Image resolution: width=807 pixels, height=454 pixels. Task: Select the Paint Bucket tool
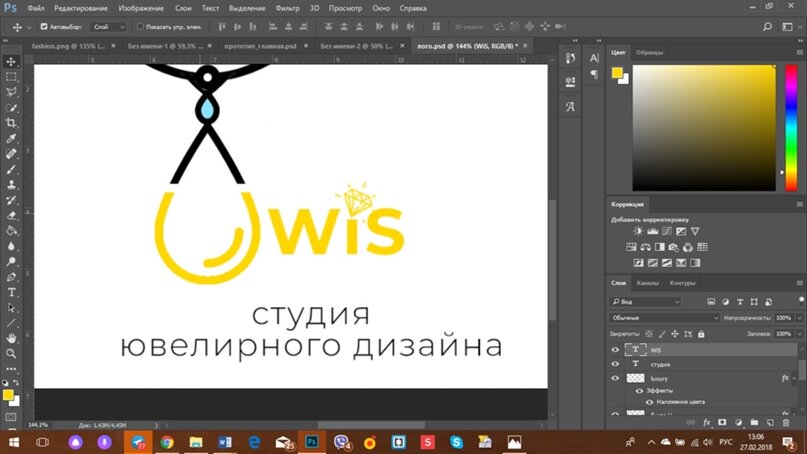pyautogui.click(x=11, y=231)
